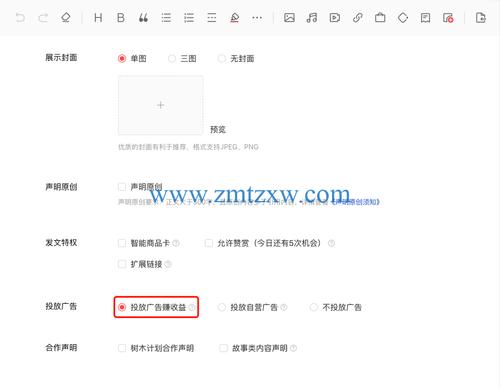Click the redo arrow icon
This screenshot has width=500, height=389.
pyautogui.click(x=43, y=17)
